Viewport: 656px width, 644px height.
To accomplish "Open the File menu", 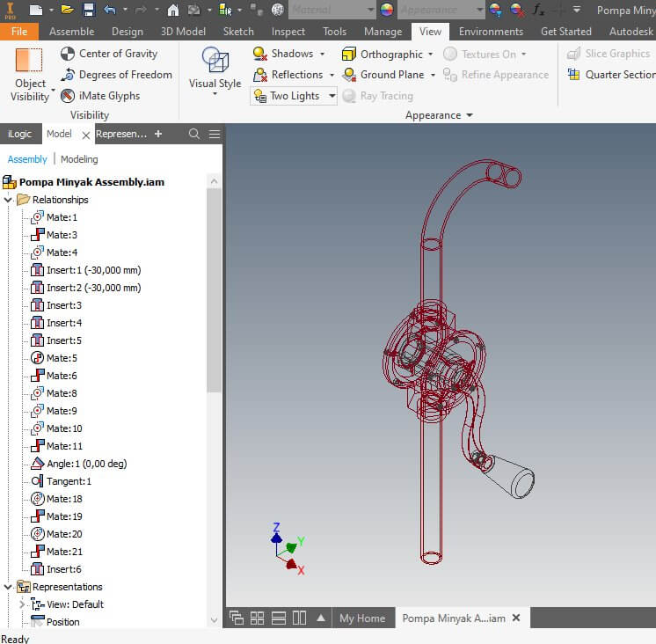I will tap(19, 32).
